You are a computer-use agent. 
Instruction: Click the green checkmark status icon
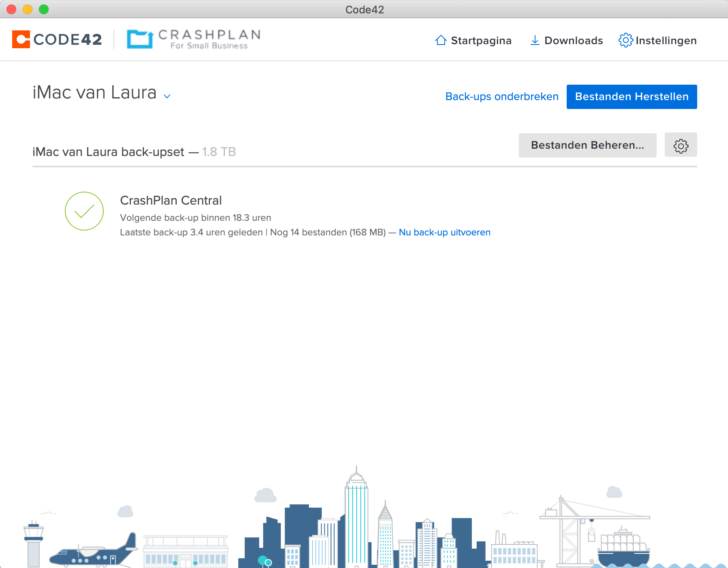[84, 211]
